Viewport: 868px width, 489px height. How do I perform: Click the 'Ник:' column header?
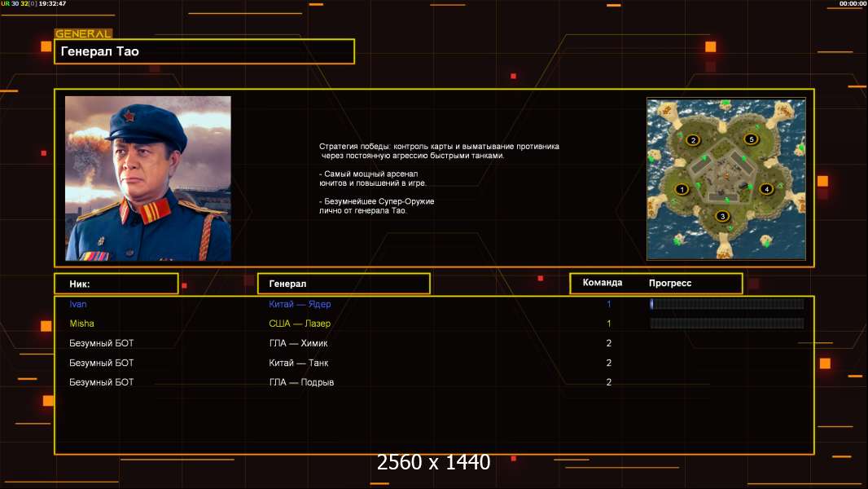(x=116, y=284)
